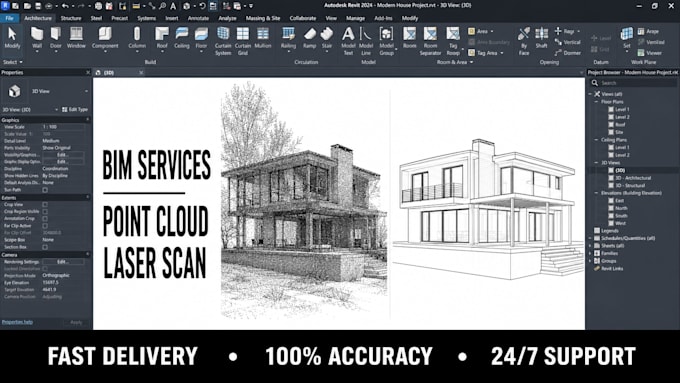680x383 pixels.
Task: Switch to the Massing & Site tab
Action: 263,18
